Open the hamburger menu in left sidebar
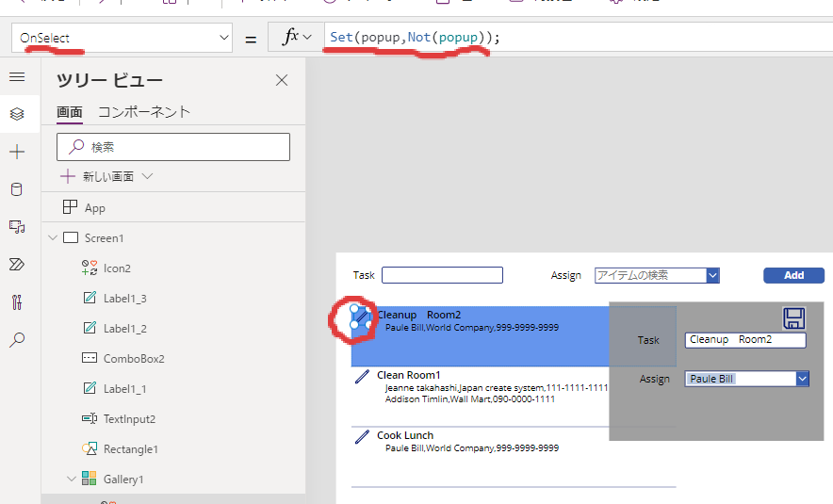The width and height of the screenshot is (833, 504). [x=17, y=76]
